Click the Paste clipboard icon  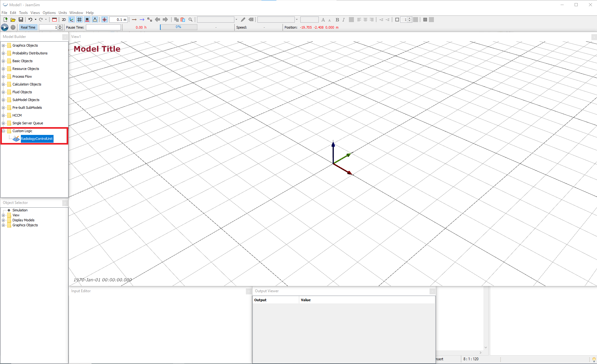(x=183, y=20)
